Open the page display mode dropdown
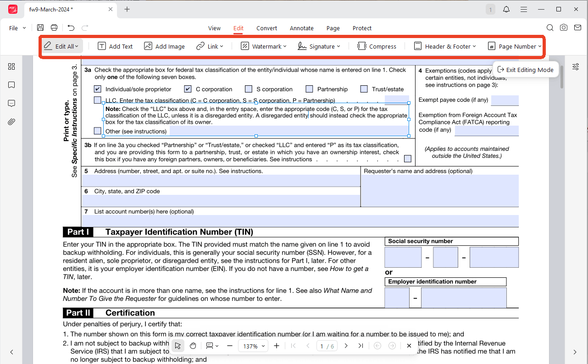This screenshot has height=364, width=588. point(212,346)
